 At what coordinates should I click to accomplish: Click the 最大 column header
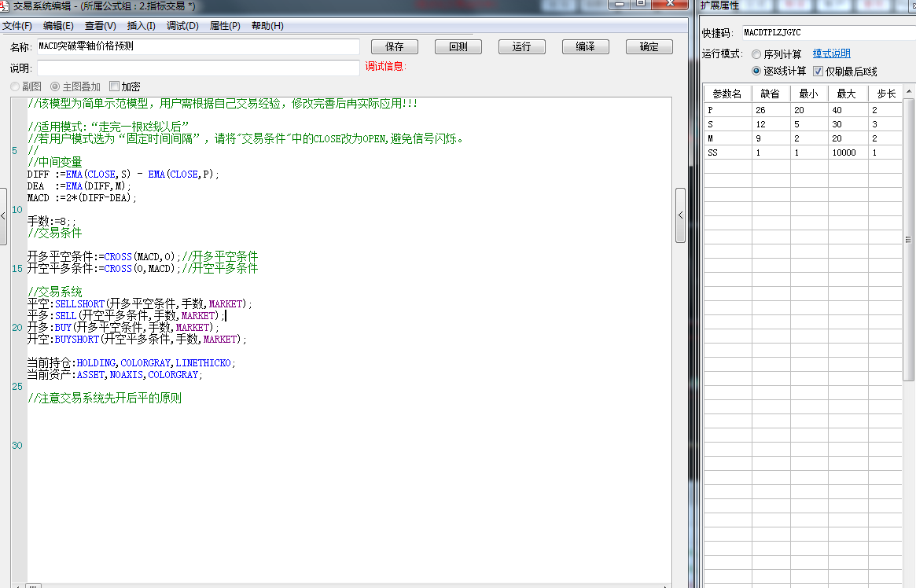point(848,94)
